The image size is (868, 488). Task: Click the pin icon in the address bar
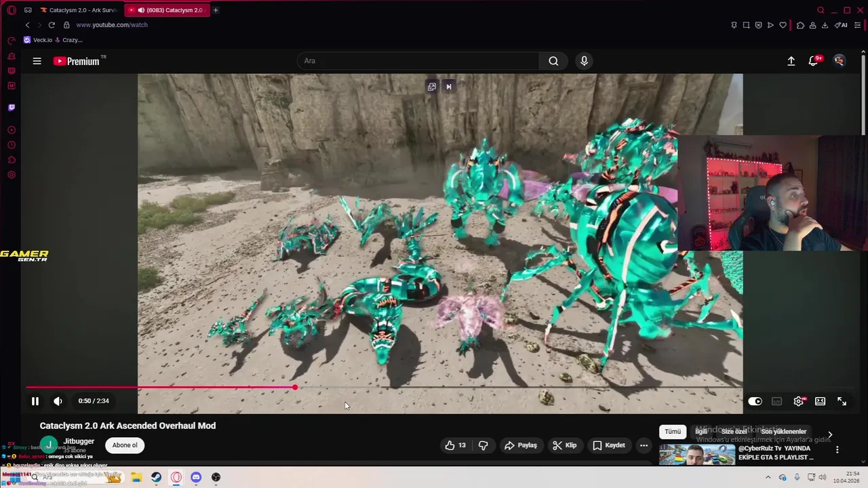(x=734, y=25)
